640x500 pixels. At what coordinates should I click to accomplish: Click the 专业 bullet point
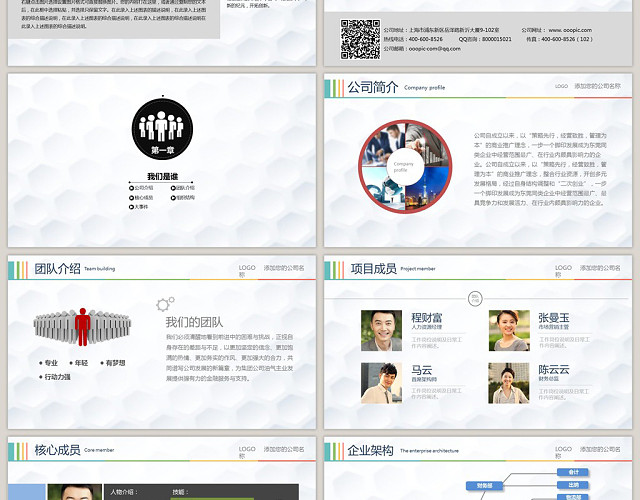[x=49, y=363]
